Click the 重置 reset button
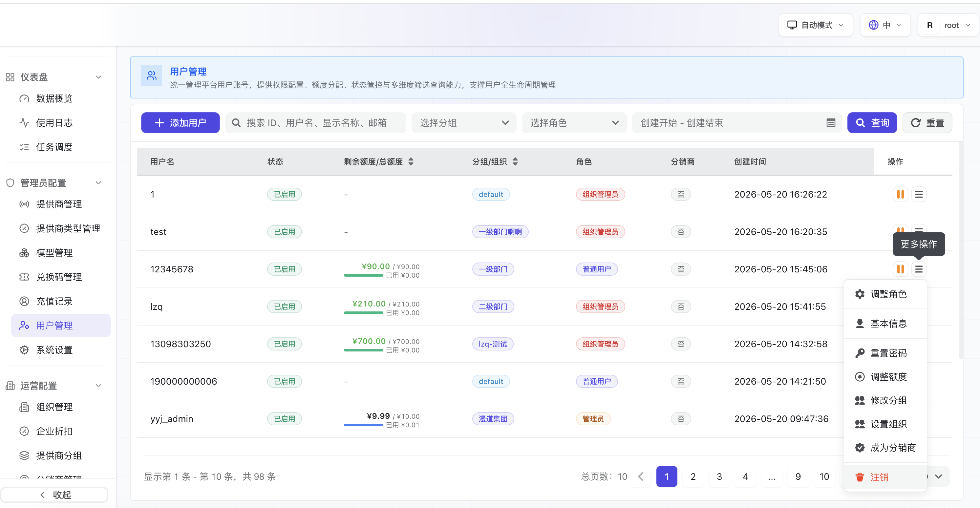Screen dimensions: 980x508 click(x=927, y=123)
